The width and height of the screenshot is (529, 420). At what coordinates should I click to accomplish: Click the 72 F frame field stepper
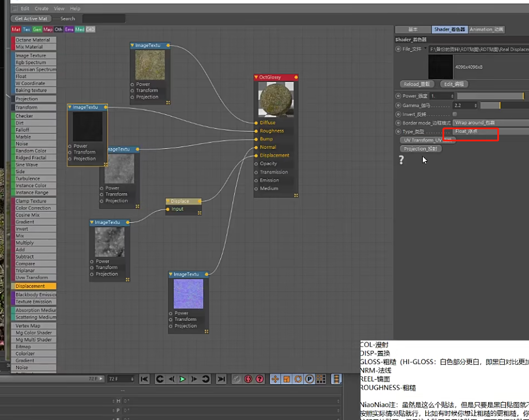pyautogui.click(x=132, y=379)
